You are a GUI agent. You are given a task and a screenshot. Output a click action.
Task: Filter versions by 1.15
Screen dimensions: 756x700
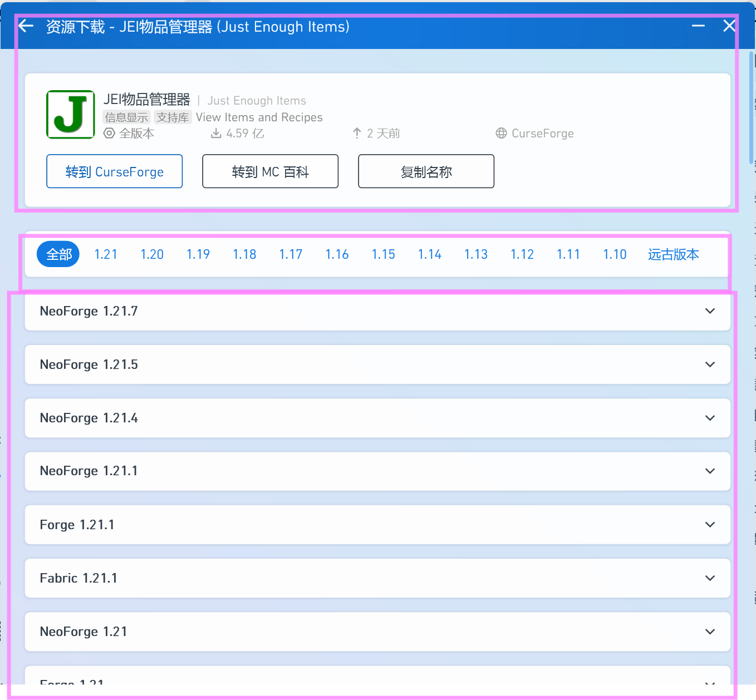384,254
